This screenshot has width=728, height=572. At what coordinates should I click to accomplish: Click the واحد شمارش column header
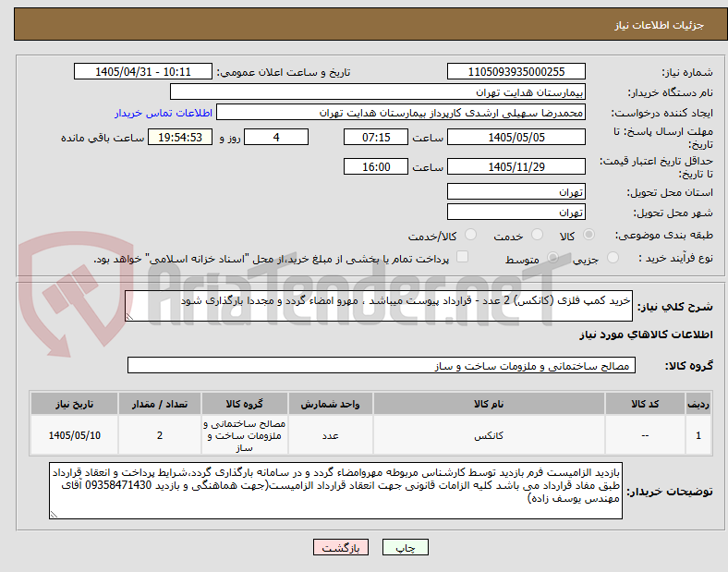pos(330,404)
